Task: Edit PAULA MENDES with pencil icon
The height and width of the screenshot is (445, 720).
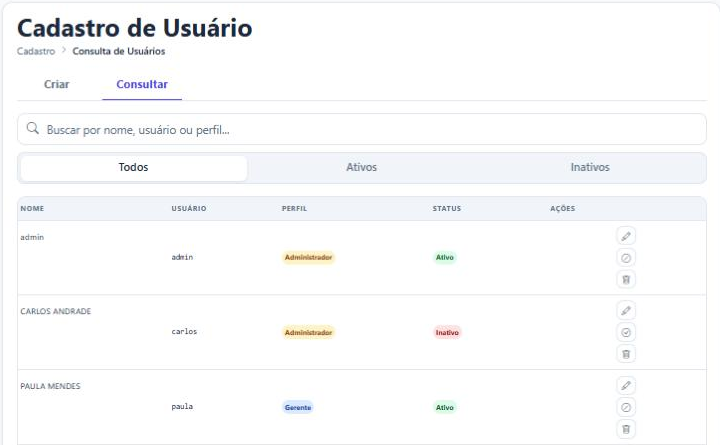Action: tap(626, 386)
